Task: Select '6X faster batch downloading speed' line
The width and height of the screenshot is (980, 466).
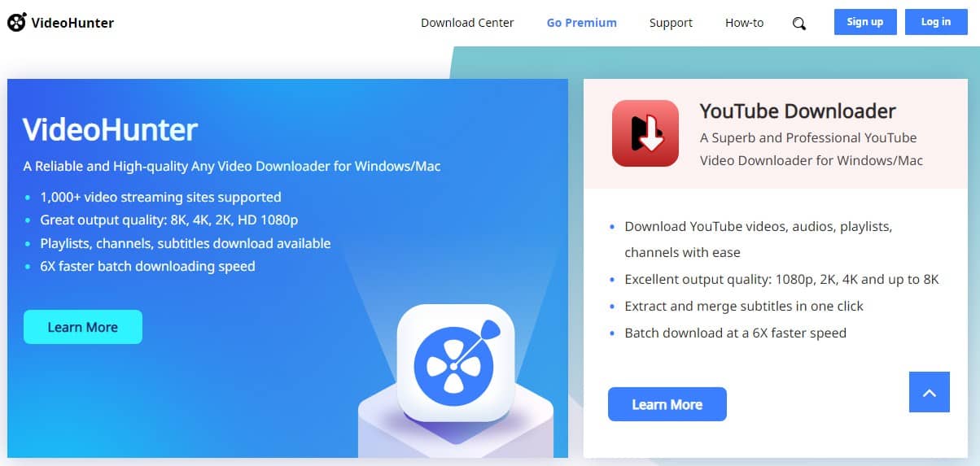Action: click(147, 266)
